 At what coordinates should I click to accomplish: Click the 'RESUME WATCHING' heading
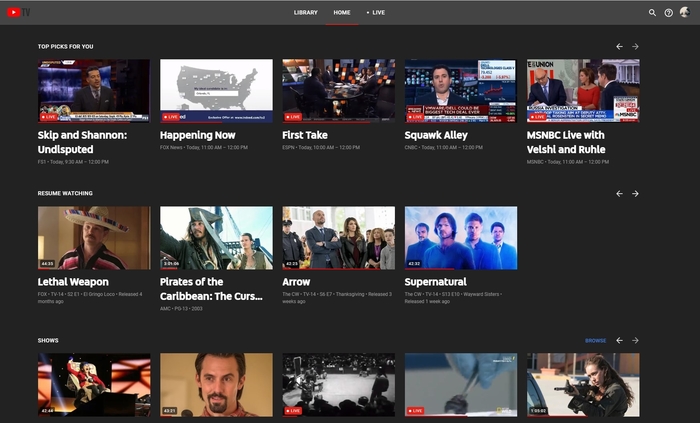(x=65, y=193)
